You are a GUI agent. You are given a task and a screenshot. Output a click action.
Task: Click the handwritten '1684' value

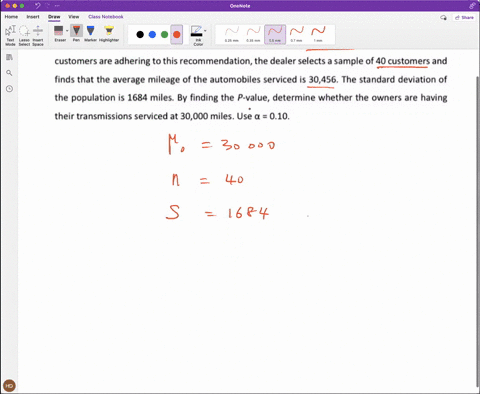tap(248, 213)
